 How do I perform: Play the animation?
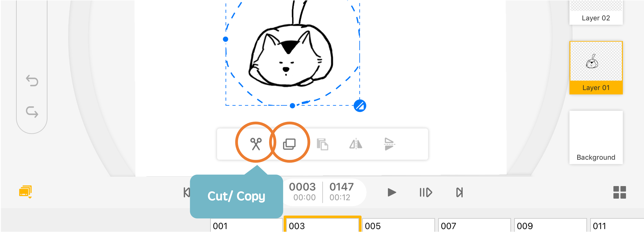[x=391, y=192]
